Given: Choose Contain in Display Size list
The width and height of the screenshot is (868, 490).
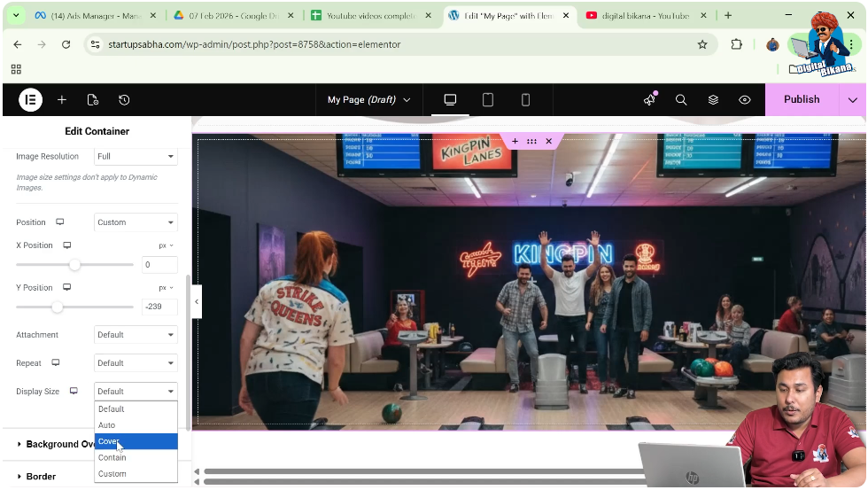Looking at the screenshot, I should (x=136, y=457).
